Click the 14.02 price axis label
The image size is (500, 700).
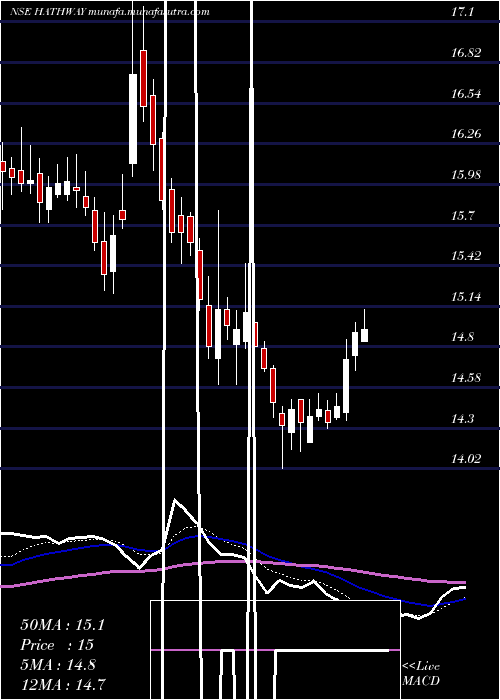[x=466, y=459]
